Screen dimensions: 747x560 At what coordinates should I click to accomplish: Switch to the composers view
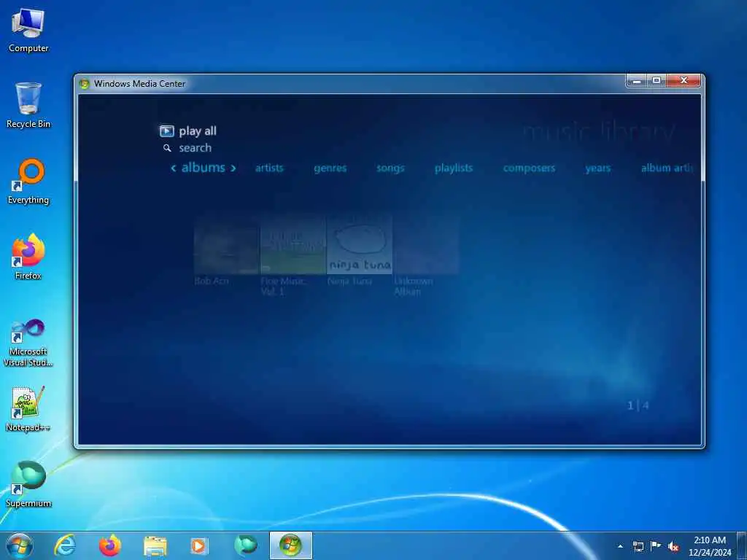[x=529, y=168]
